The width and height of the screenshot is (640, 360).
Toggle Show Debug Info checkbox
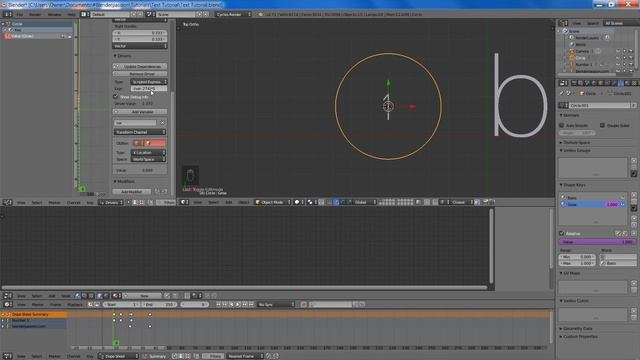coord(116,97)
